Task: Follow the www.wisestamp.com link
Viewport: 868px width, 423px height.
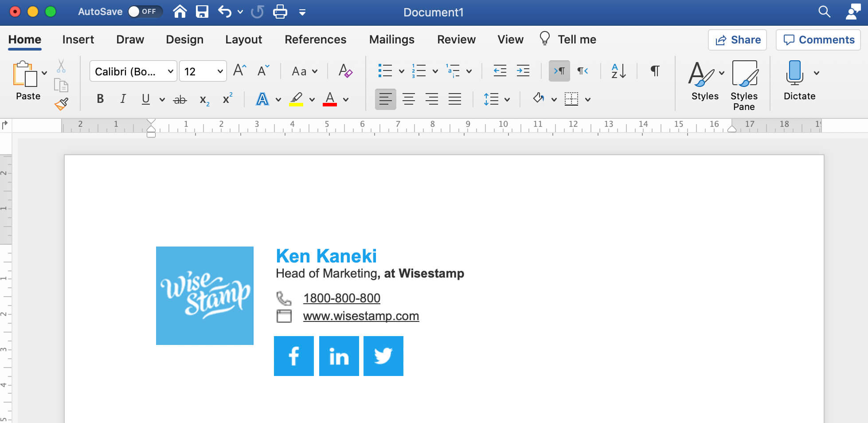Action: click(x=360, y=316)
